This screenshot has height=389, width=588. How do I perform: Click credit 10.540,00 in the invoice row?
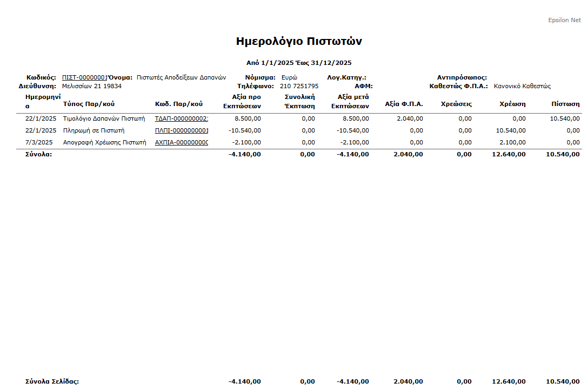click(565, 118)
